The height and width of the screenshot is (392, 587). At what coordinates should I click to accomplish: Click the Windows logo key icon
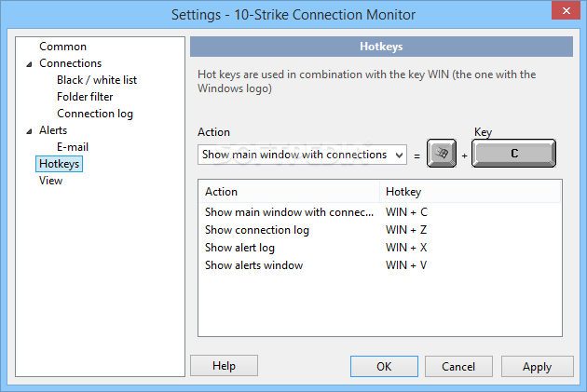point(442,153)
